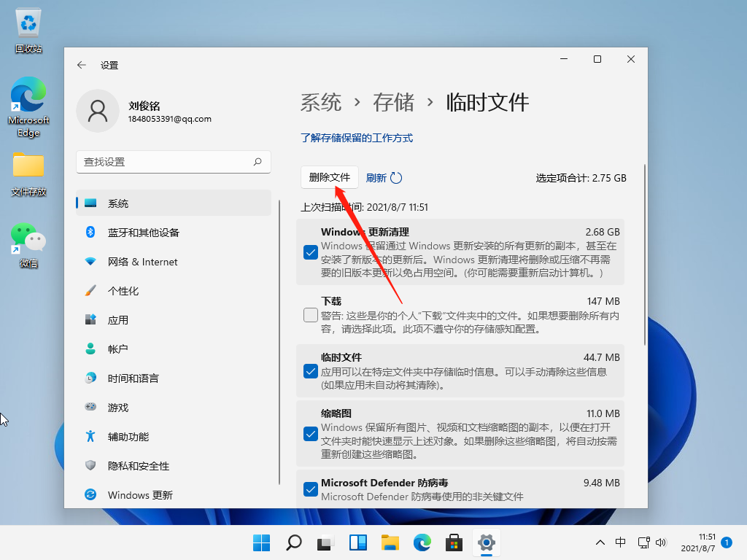The width and height of the screenshot is (747, 560).
Task: Open the 了解存储保留的工作方式 link
Action: pos(357,137)
